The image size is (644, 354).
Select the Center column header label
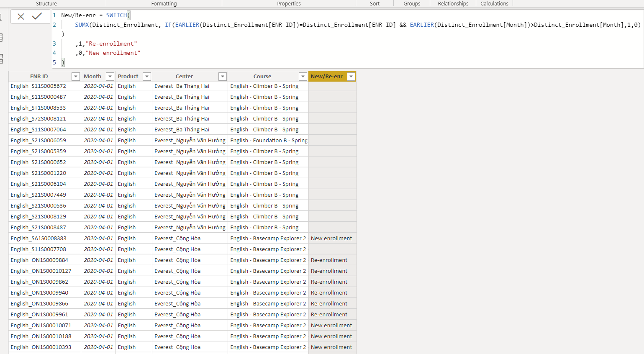184,77
